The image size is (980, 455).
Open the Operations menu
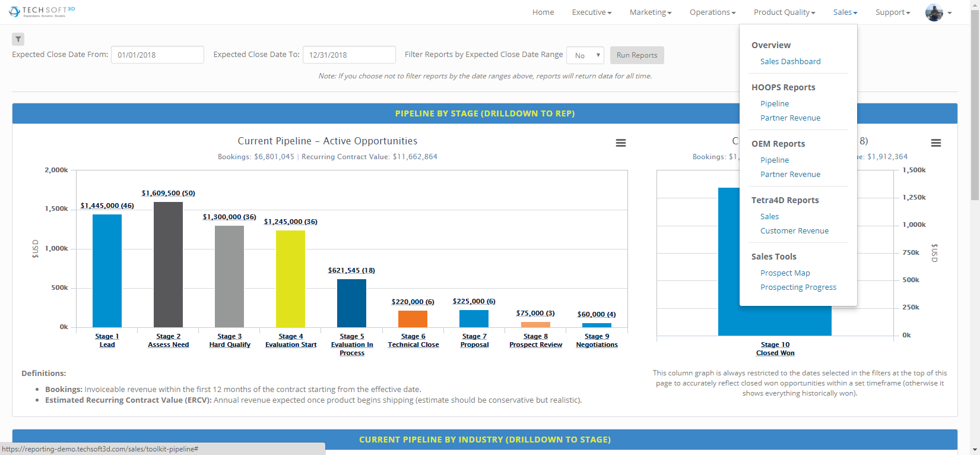713,12
